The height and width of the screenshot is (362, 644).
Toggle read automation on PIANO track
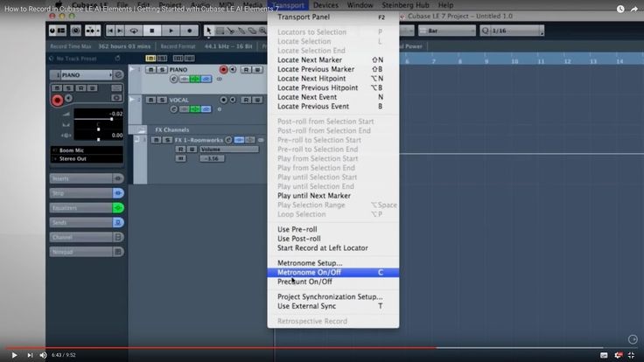(246, 70)
